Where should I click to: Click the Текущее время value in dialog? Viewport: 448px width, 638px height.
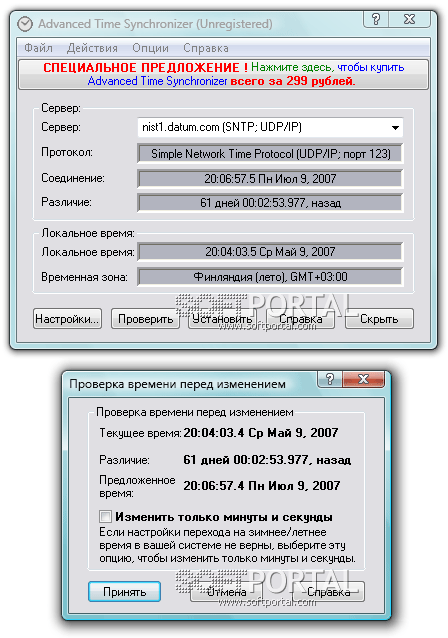[x=260, y=433]
